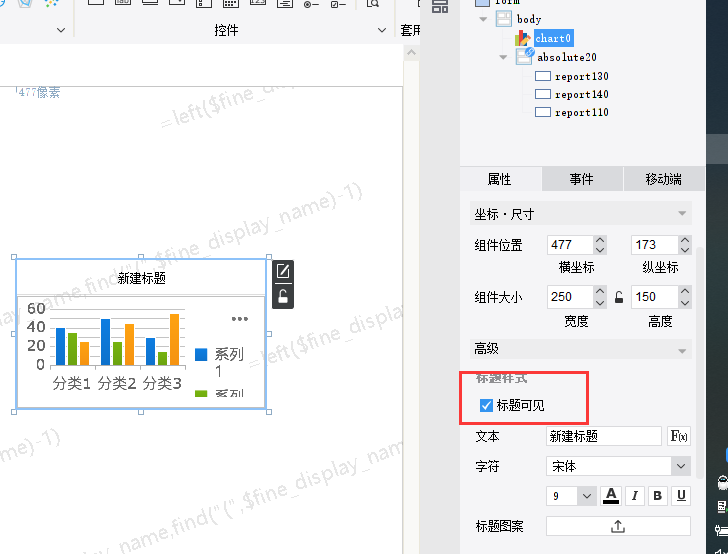
Task: Click the properties panel vertical scrollbar
Action: tap(700, 362)
